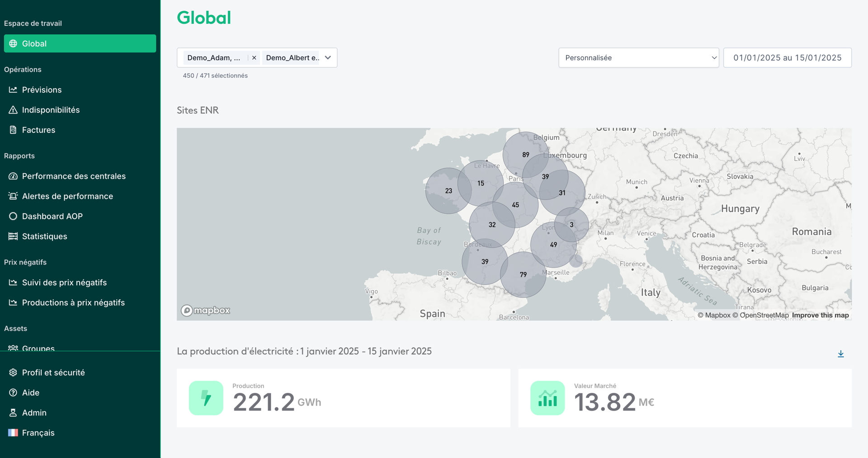Click the 13.82 M€ market value
The width and height of the screenshot is (868, 458).
614,402
